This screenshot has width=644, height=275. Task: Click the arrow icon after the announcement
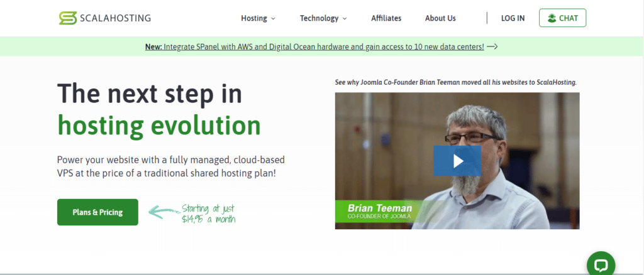[x=492, y=46]
